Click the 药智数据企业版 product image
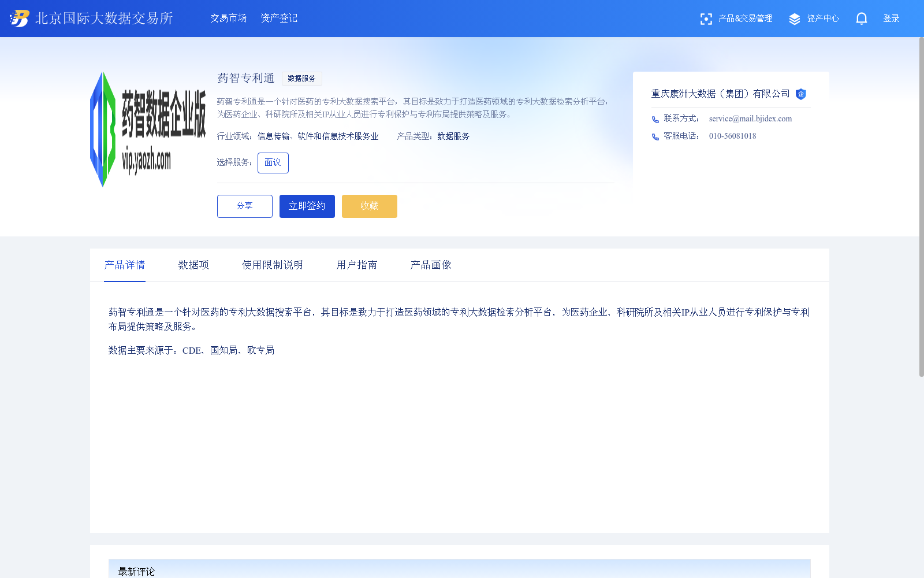This screenshot has width=924, height=578. tap(148, 129)
